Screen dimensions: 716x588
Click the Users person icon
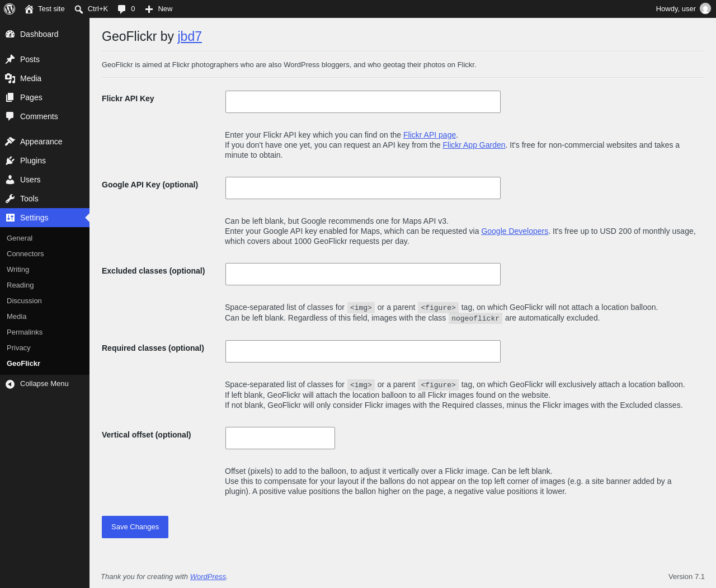click(10, 180)
